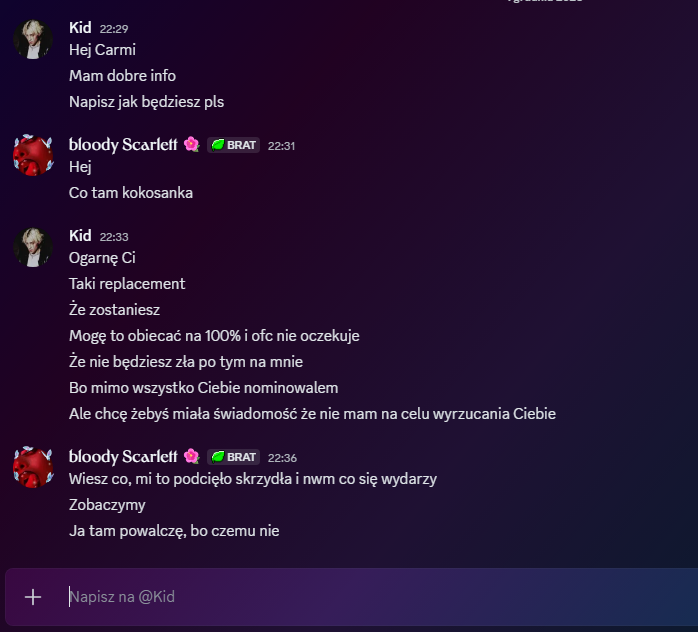The width and height of the screenshot is (698, 632).
Task: Open Kid's avatar on the 22:33 message
Action: 33,247
